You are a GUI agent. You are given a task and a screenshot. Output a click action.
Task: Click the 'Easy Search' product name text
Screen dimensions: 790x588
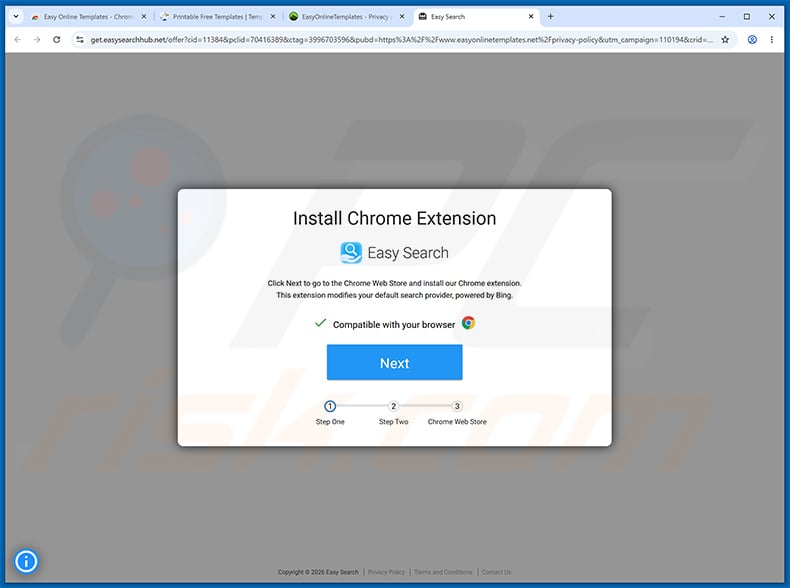[x=408, y=252]
